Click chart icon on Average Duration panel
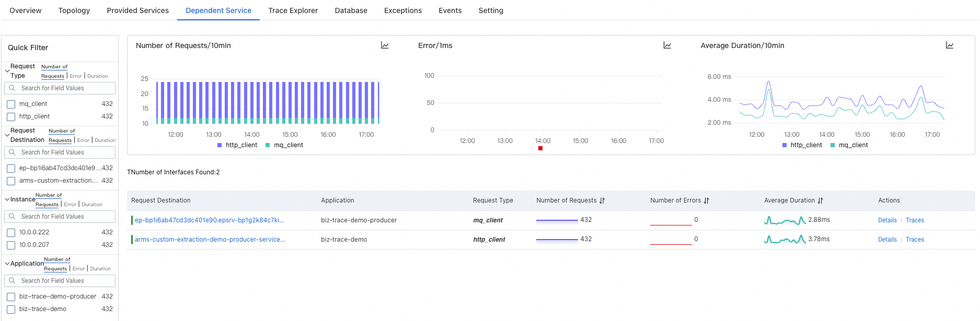The width and height of the screenshot is (980, 321). (x=949, y=46)
